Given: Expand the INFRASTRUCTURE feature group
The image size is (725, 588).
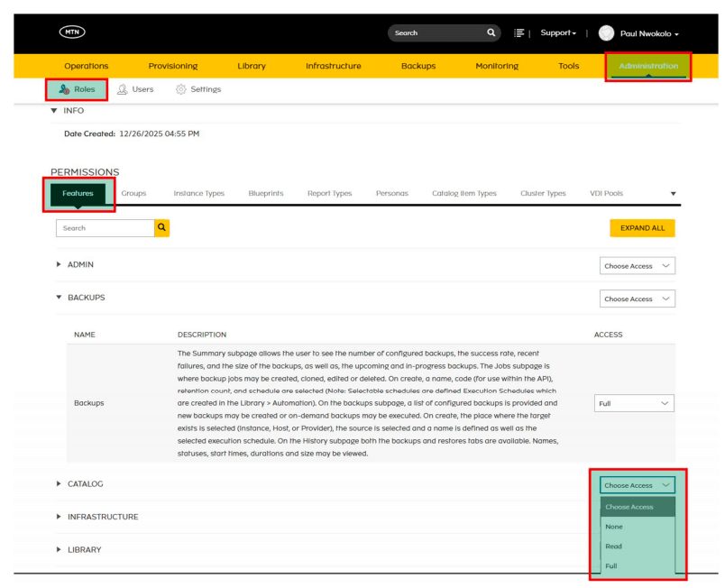Looking at the screenshot, I should point(59,517).
